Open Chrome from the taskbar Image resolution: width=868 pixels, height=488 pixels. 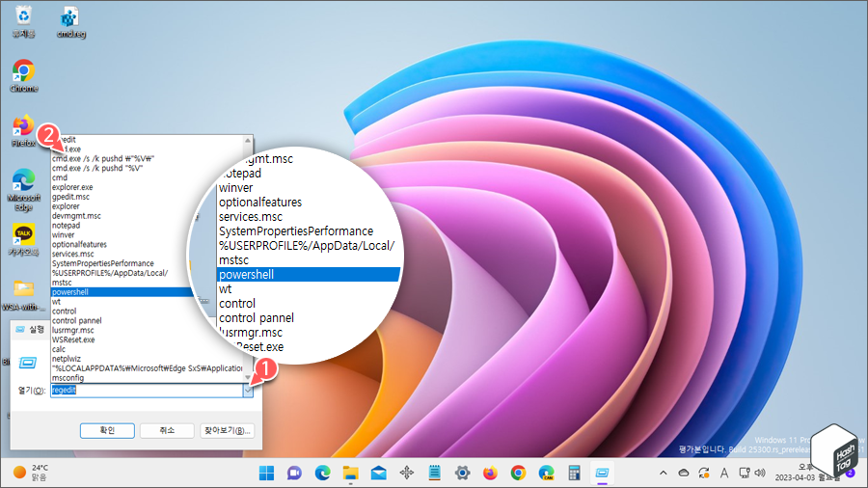coord(519,474)
